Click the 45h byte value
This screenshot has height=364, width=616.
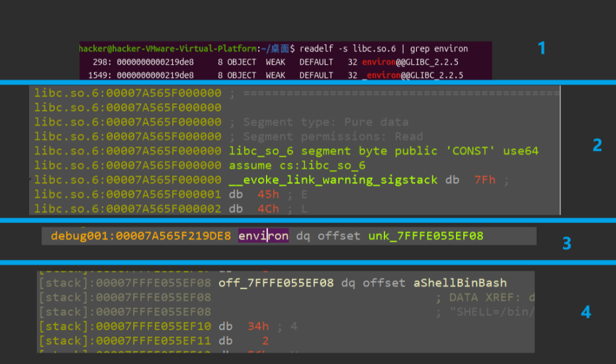tap(269, 194)
